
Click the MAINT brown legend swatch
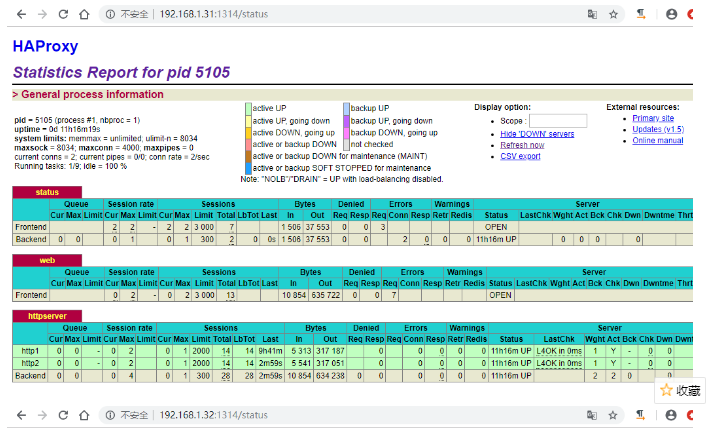coord(248,156)
